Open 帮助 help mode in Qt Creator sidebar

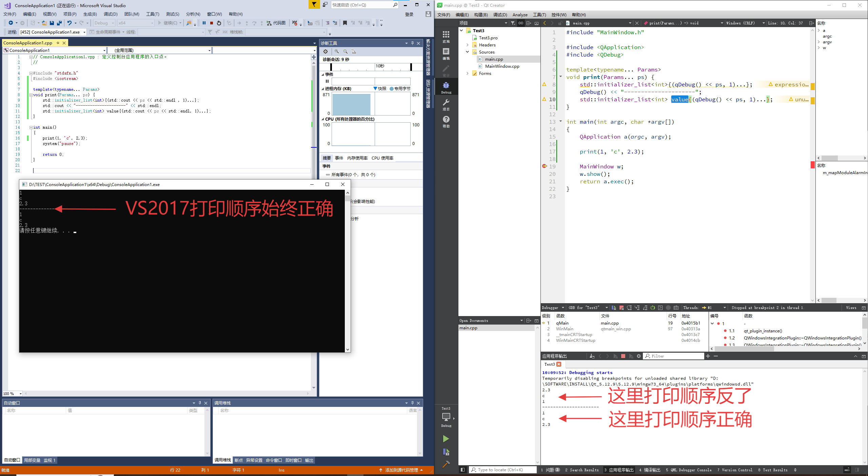[x=446, y=121]
